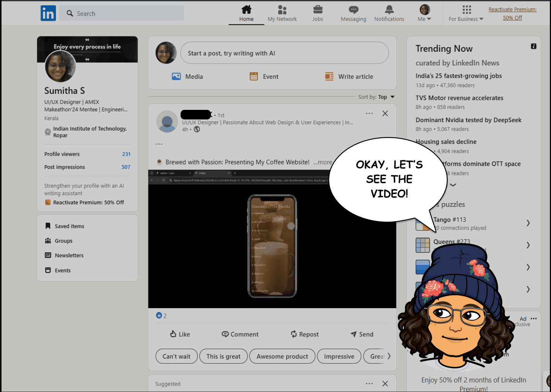551x392 pixels.
Task: Open Sumitha S profile name
Action: [65, 91]
